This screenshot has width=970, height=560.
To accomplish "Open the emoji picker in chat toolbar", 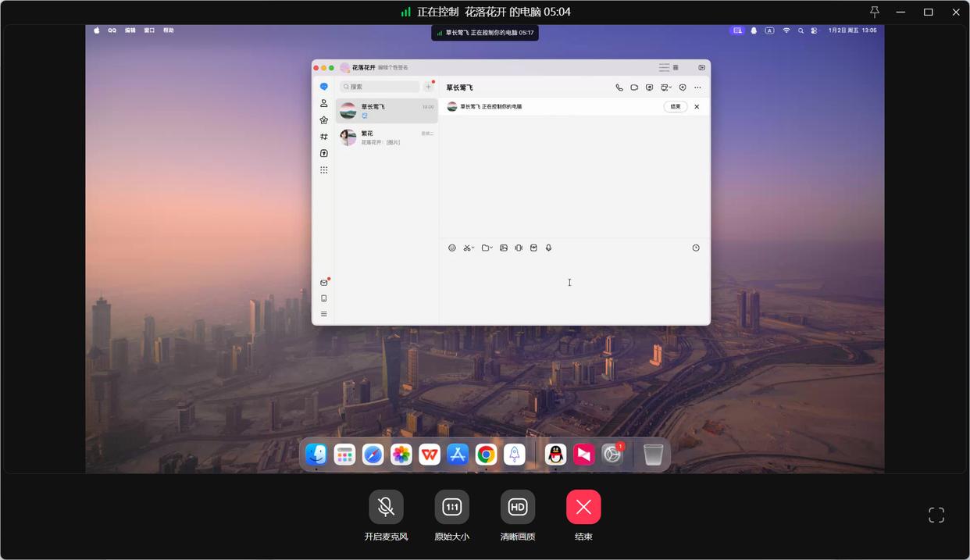I will [451, 248].
